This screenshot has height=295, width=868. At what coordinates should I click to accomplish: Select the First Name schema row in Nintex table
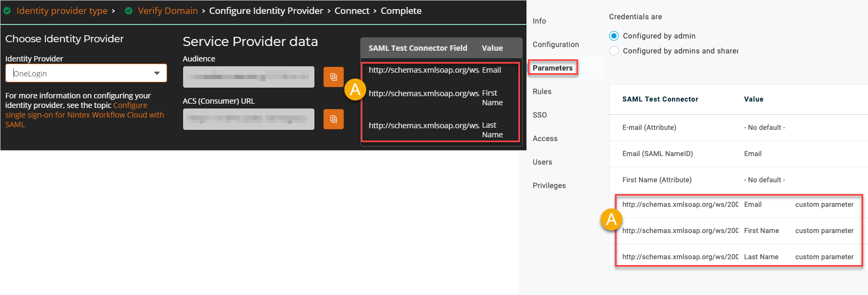point(440,98)
